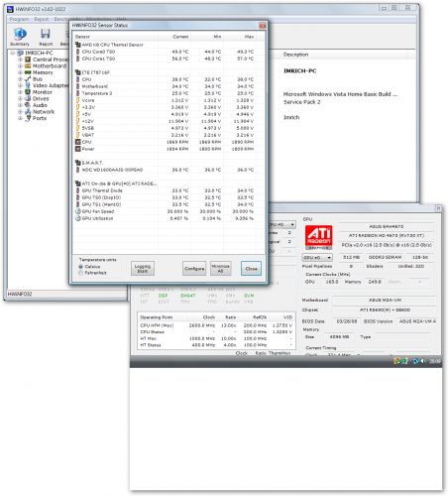The image size is (448, 496).
Task: Click the HWiNFO32 status bar text
Action: [20, 294]
